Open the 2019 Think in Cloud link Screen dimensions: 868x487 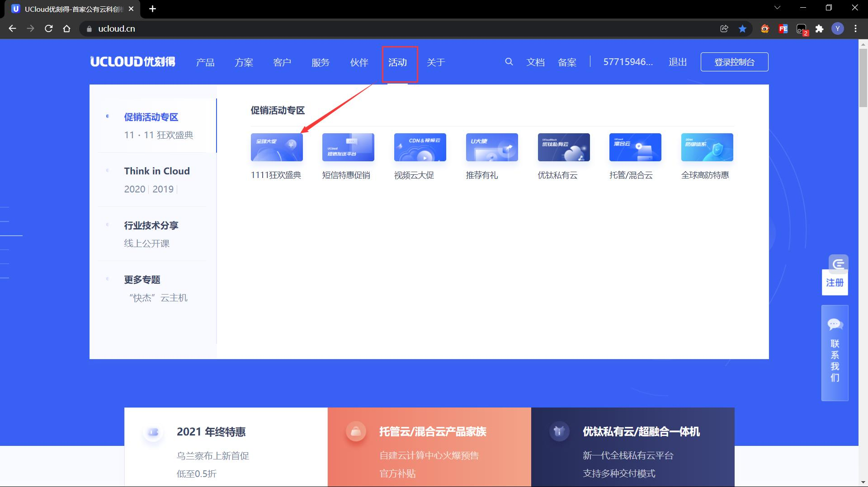pos(163,189)
